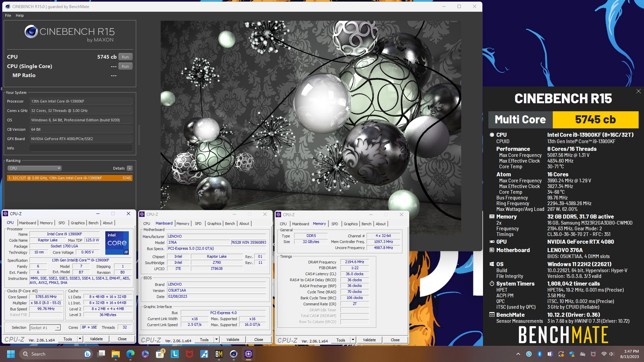Image resolution: width=644 pixels, height=362 pixels.
Task: Switch right CPU-Z window to About tab
Action: [x=381, y=224]
